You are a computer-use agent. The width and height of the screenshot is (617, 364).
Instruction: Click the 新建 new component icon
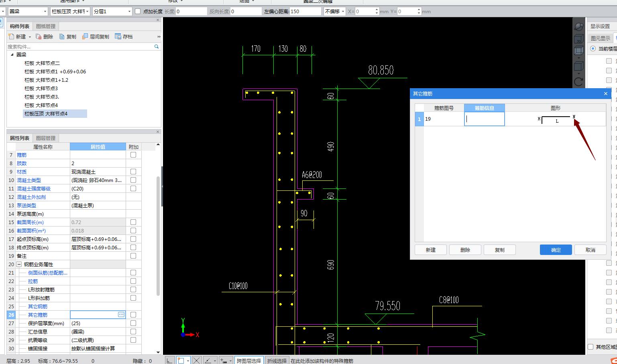pyautogui.click(x=11, y=36)
